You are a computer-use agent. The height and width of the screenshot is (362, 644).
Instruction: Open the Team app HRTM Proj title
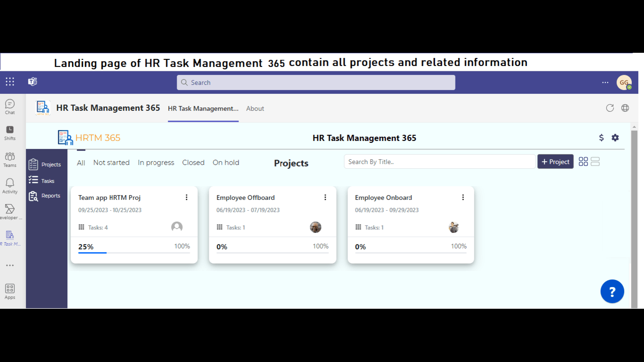pos(109,197)
